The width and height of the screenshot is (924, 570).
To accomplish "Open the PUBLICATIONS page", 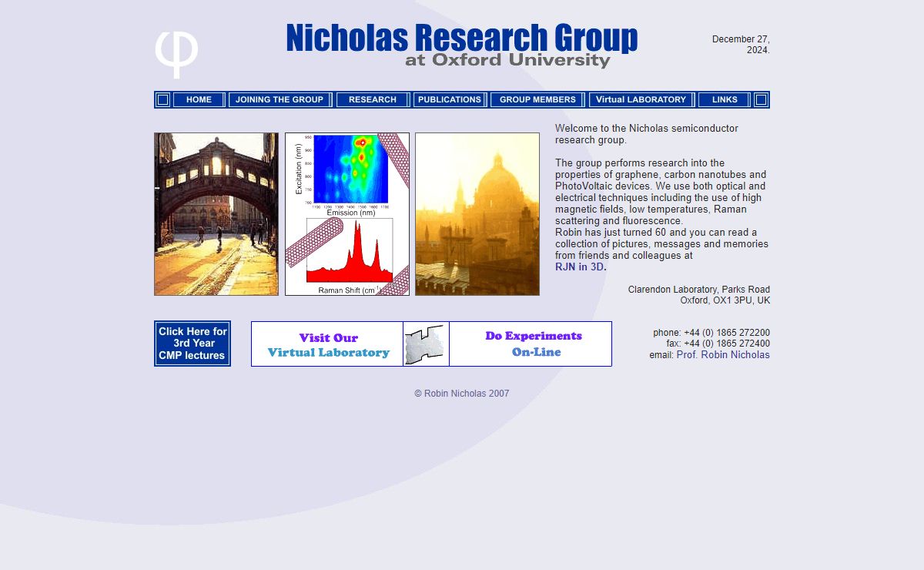I will tap(450, 99).
